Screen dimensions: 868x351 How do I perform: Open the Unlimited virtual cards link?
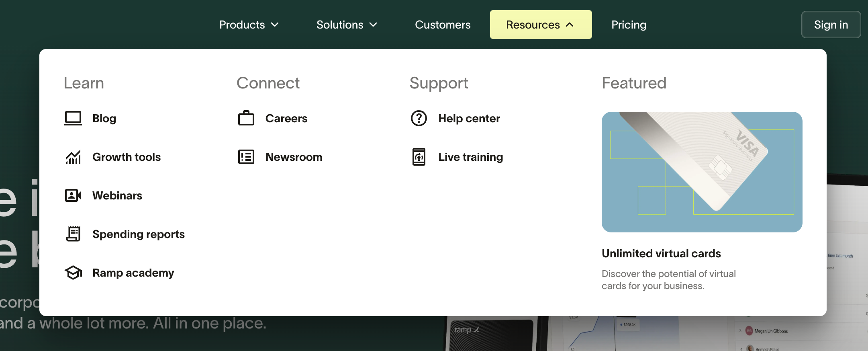point(661,254)
